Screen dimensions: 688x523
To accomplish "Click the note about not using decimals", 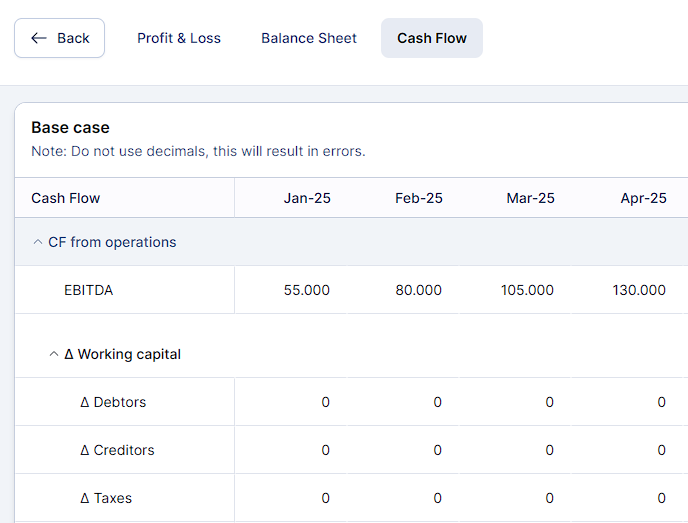I will tap(198, 151).
